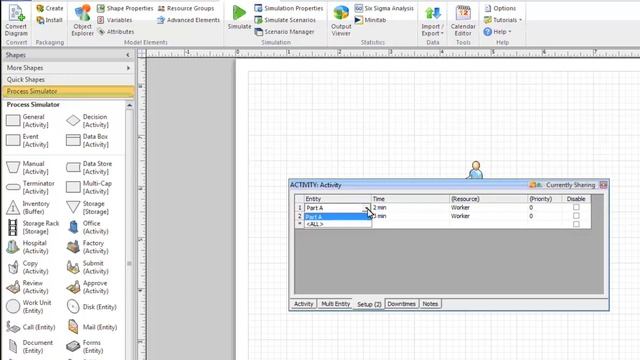This screenshot has height=360, width=640.
Task: Open Simulation Properties
Action: 289,8
